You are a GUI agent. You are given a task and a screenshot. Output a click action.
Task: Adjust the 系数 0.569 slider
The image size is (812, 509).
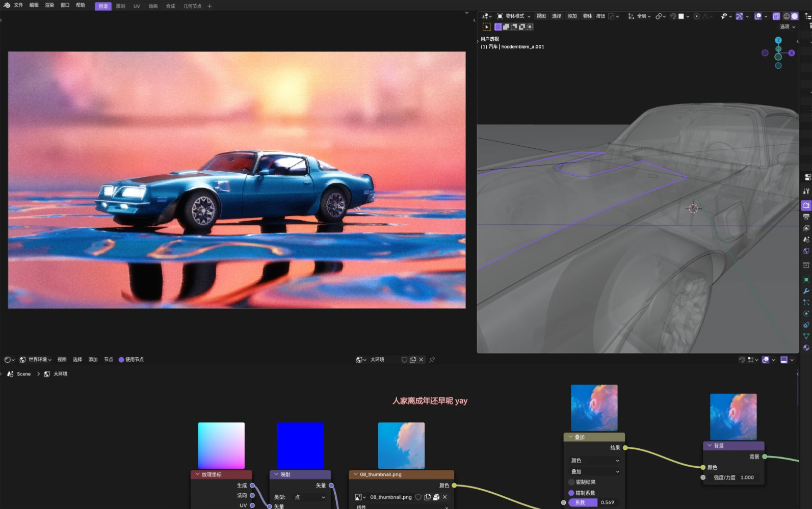click(593, 502)
